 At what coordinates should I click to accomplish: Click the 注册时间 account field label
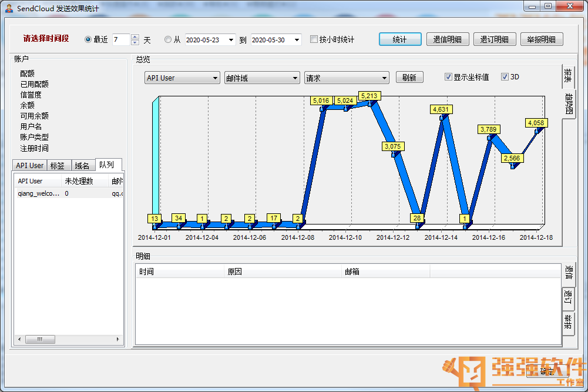coord(35,148)
